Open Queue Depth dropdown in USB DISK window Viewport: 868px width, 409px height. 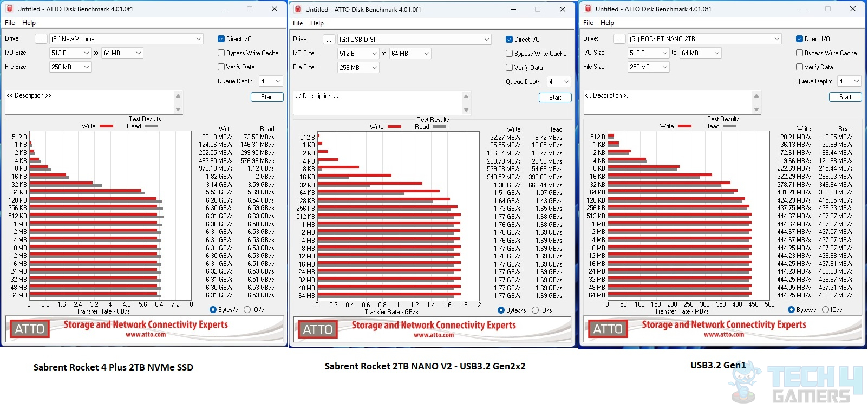click(x=559, y=82)
